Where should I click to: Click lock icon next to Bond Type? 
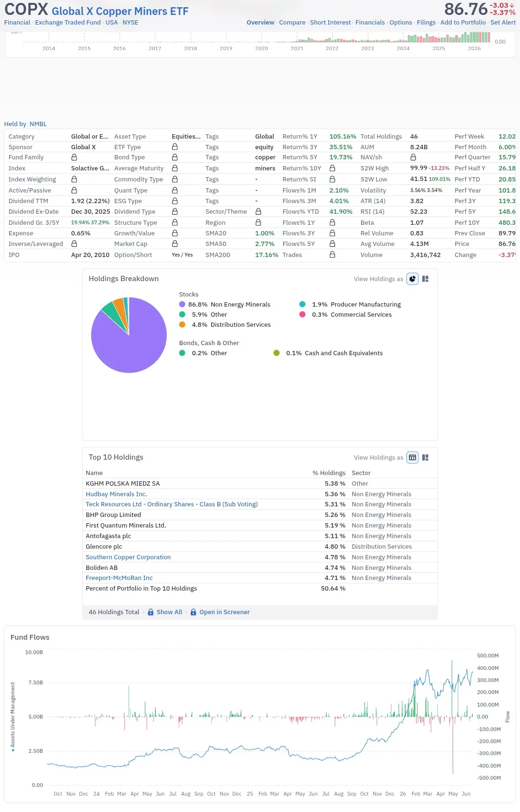[175, 157]
